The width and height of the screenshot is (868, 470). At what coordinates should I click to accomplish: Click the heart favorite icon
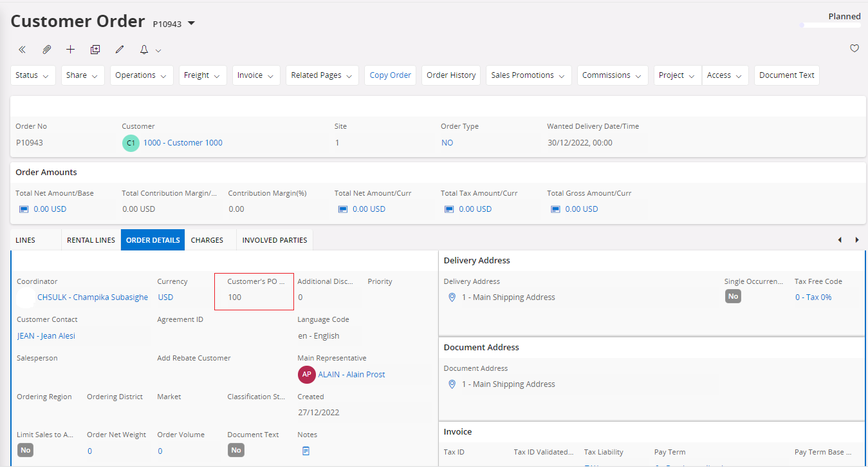tap(854, 48)
